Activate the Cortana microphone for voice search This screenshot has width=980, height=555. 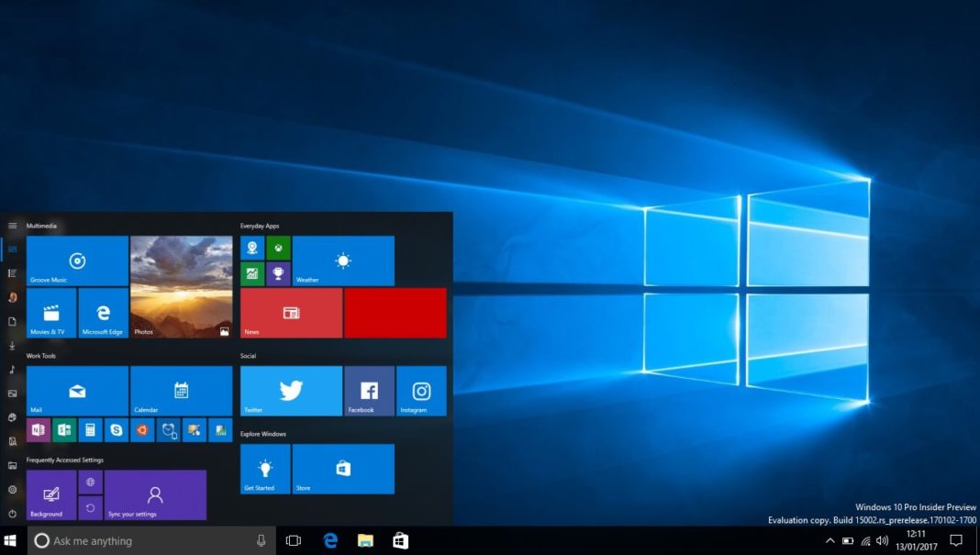click(x=262, y=540)
